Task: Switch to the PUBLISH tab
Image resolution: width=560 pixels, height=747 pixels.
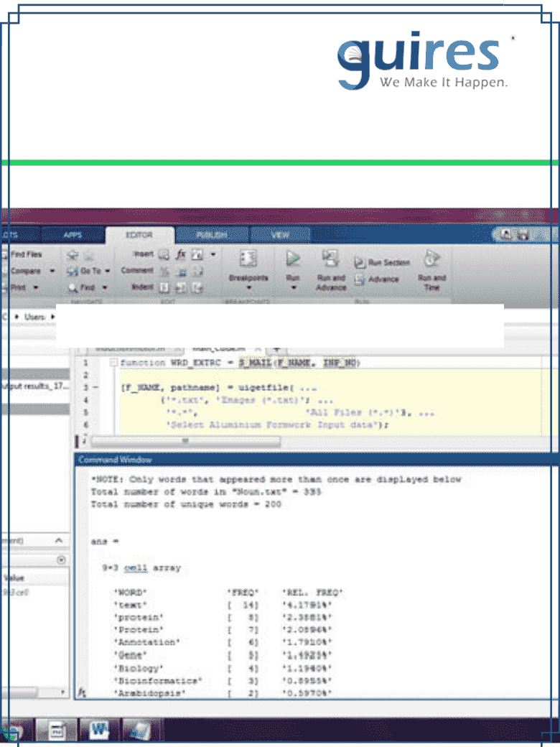Action: click(x=212, y=235)
